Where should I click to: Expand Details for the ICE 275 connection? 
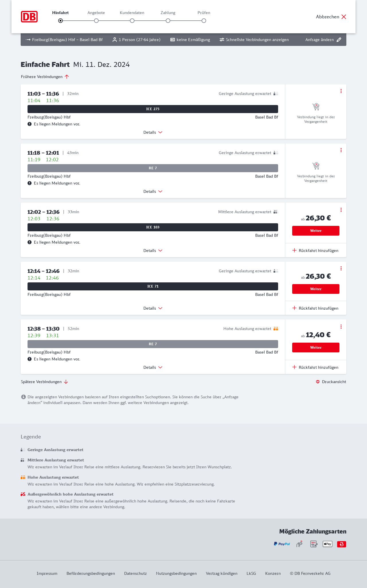pyautogui.click(x=153, y=132)
